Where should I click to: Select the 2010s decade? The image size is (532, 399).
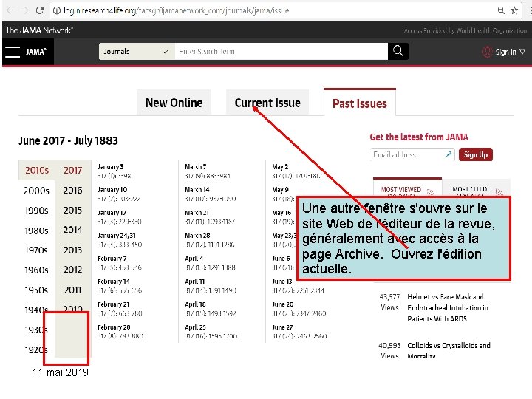click(37, 171)
